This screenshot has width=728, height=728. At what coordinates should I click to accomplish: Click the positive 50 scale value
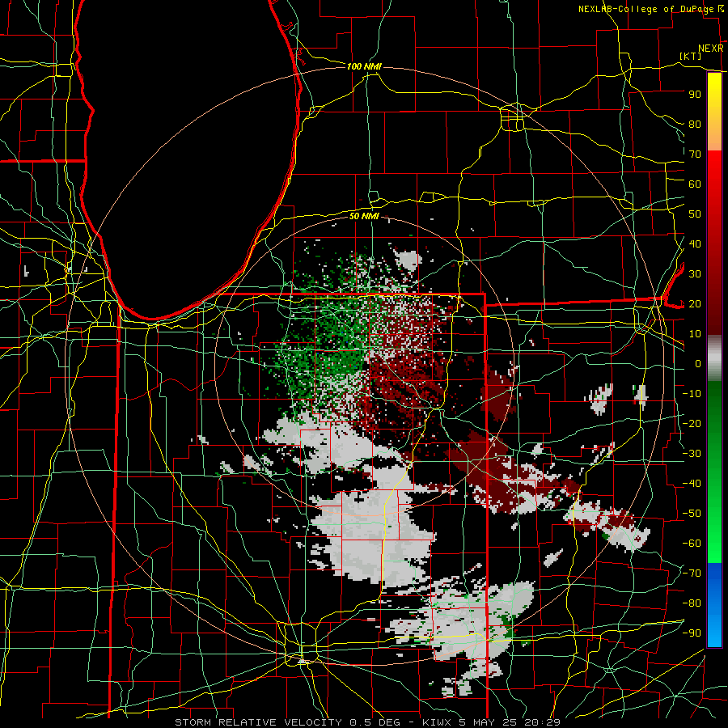pyautogui.click(x=695, y=214)
